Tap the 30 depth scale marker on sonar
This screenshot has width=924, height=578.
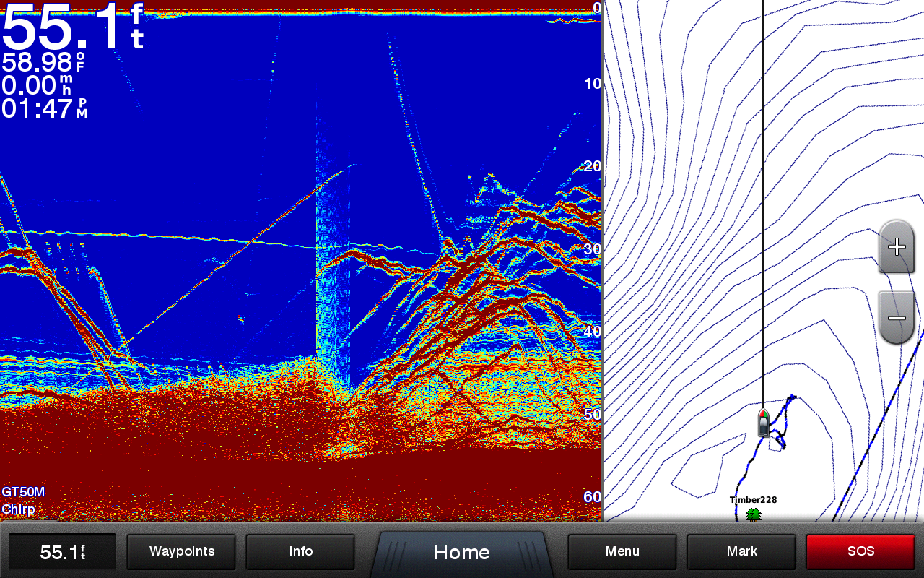point(592,248)
